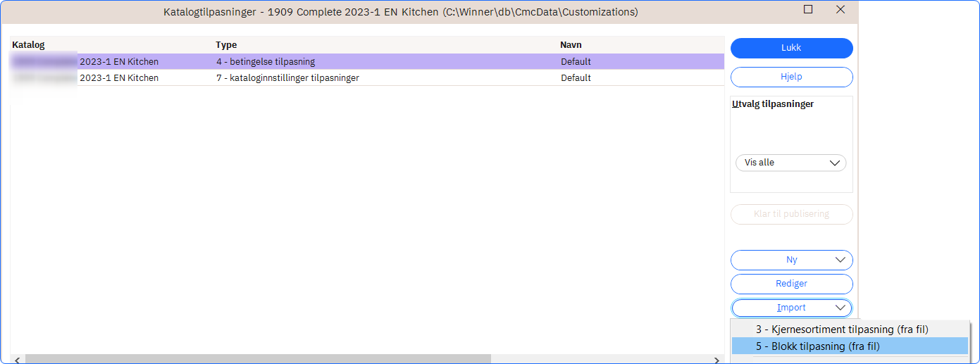980x364 pixels.
Task: Click the horizontal scrollbar thumb
Action: point(257,359)
